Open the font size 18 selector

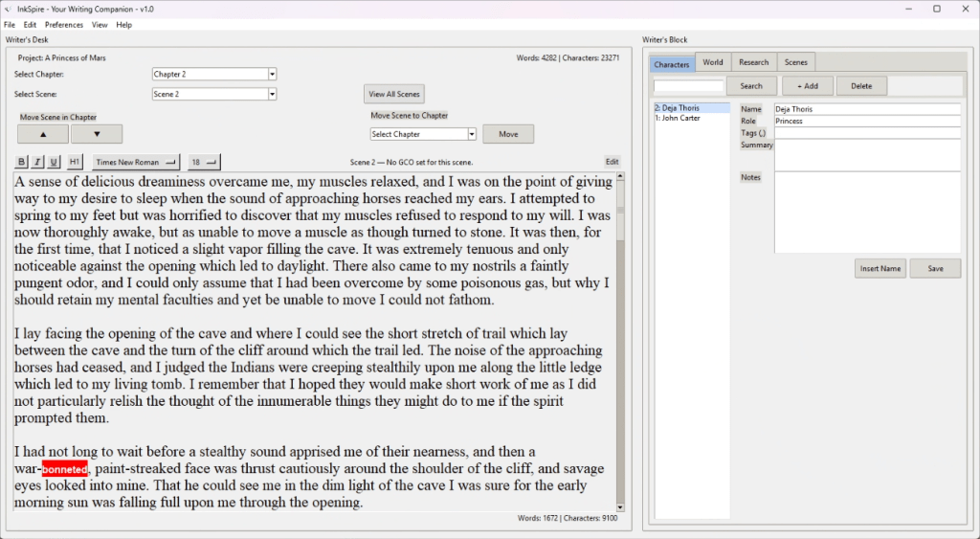tap(204, 162)
